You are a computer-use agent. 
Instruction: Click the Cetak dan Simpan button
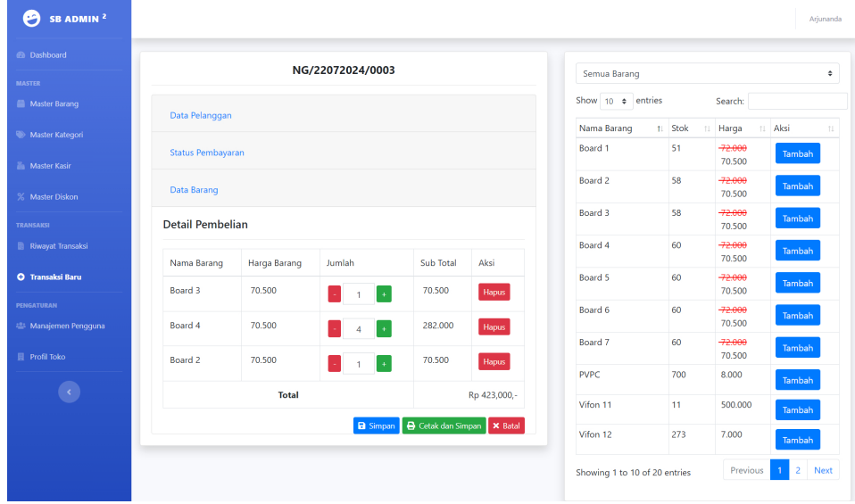pyautogui.click(x=444, y=426)
